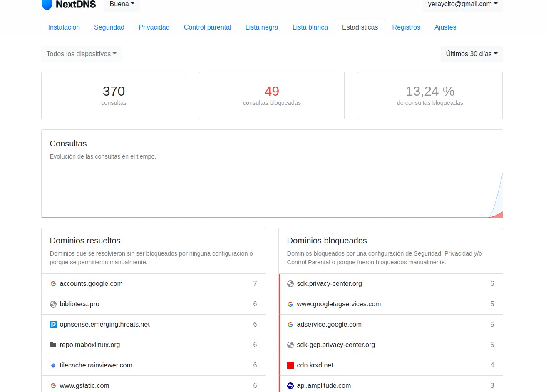The width and height of the screenshot is (546, 392).
Task: Open the Lista negra tab
Action: [262, 27]
